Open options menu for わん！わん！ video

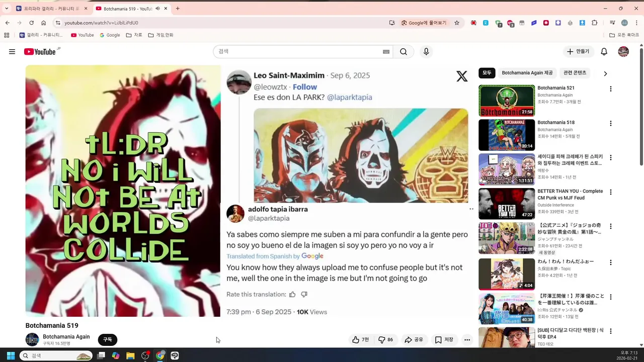[611, 262]
